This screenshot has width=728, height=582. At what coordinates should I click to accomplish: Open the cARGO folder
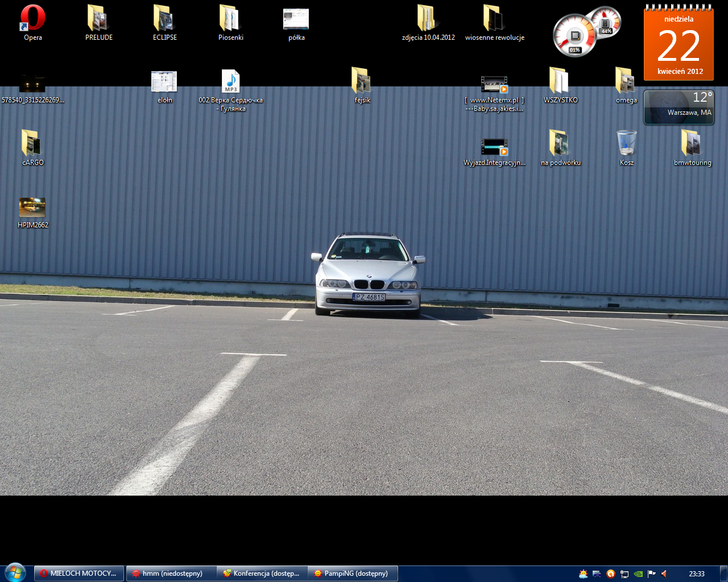point(32,148)
